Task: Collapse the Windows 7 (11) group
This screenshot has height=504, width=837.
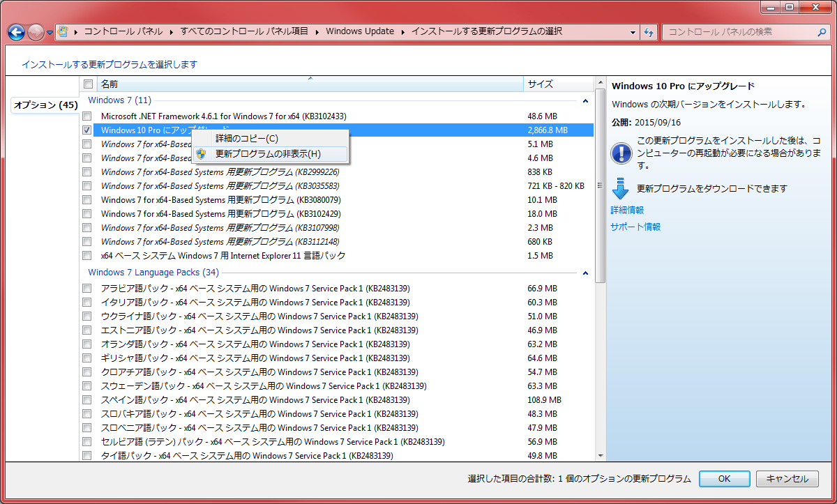Action: (585, 101)
